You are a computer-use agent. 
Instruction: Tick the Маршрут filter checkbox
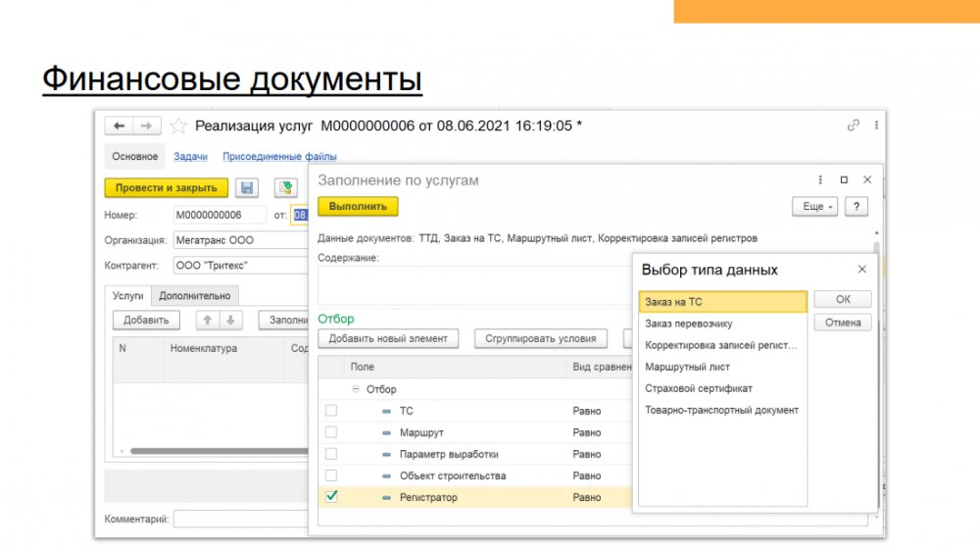pyautogui.click(x=331, y=432)
